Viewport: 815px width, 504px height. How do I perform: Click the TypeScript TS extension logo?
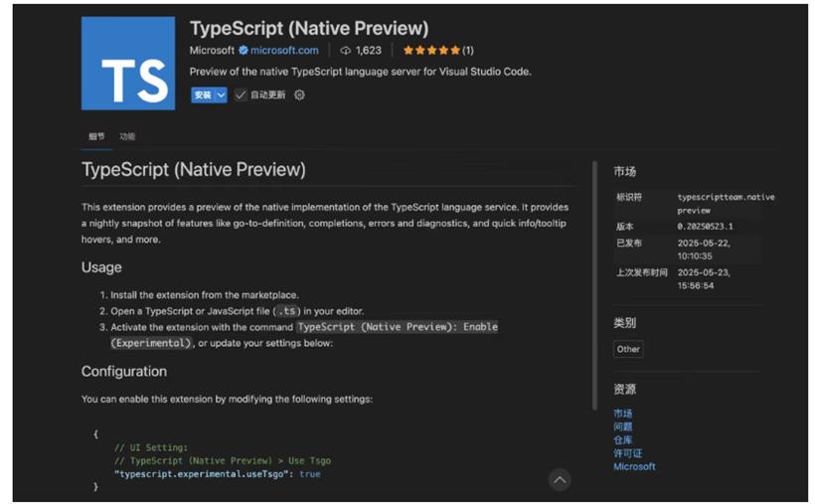click(x=128, y=63)
